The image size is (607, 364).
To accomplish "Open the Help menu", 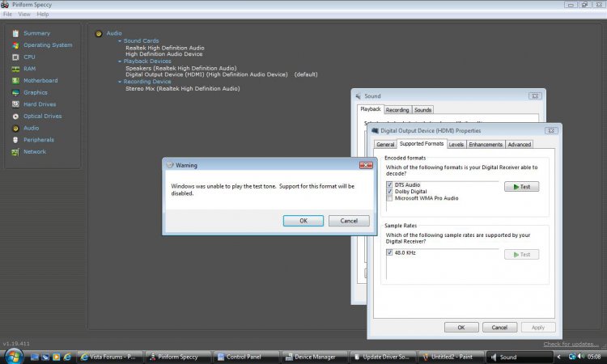I will (43, 15).
